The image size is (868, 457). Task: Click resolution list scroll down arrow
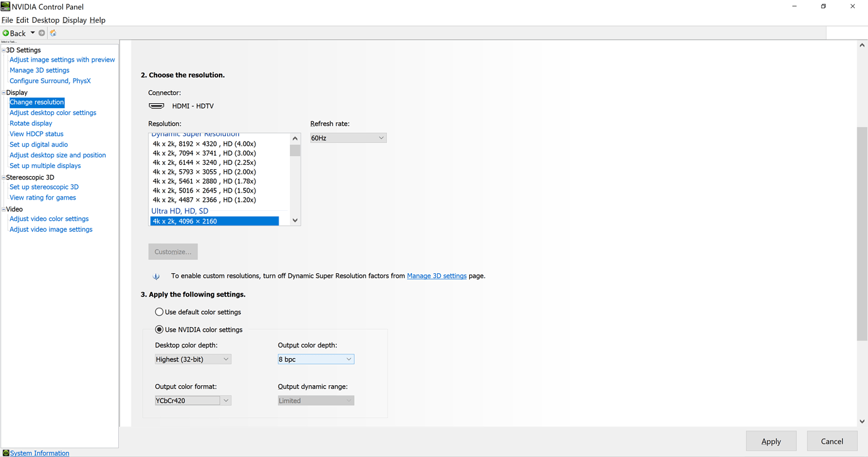pos(295,220)
